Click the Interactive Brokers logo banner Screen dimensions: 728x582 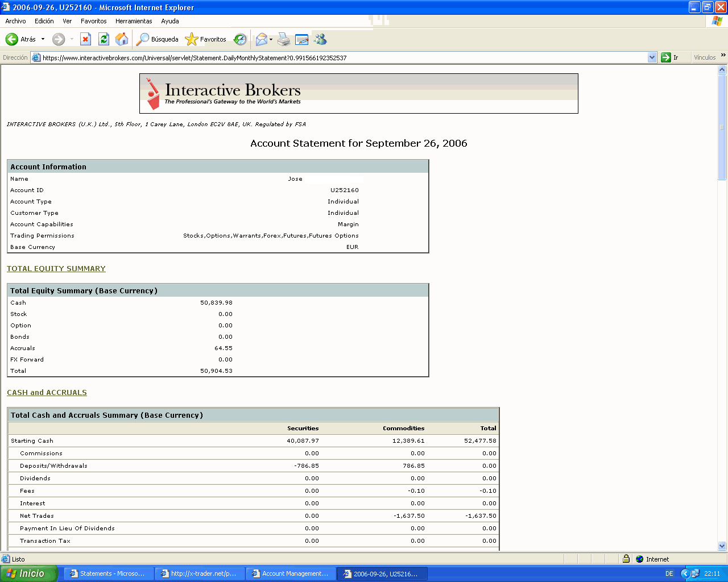coord(359,93)
